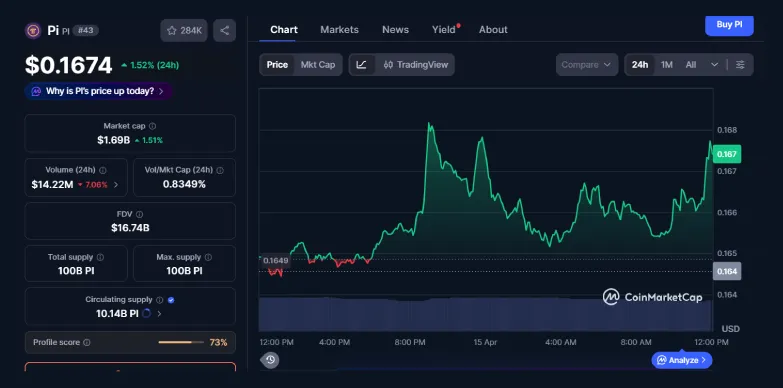Open the Yield tab
This screenshot has width=783, height=388.
(444, 30)
